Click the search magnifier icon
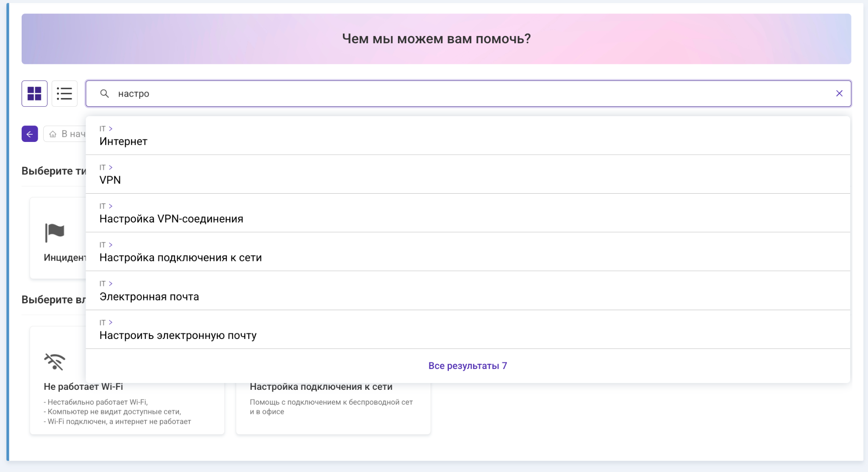The width and height of the screenshot is (868, 472). click(104, 93)
